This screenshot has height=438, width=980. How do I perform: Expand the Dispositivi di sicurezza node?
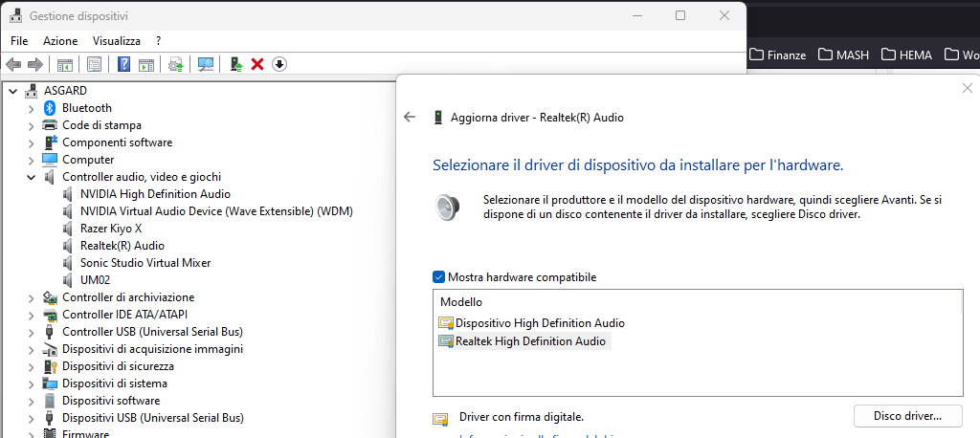[x=32, y=367]
